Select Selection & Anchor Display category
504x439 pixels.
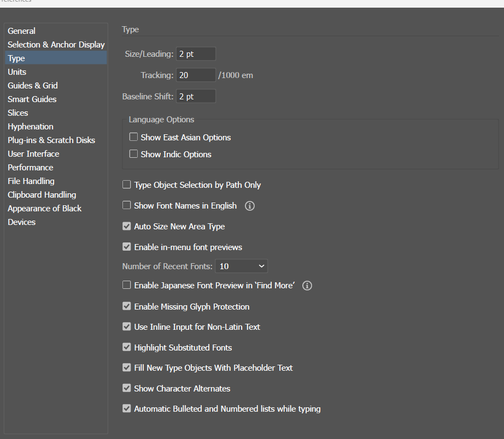(x=56, y=45)
